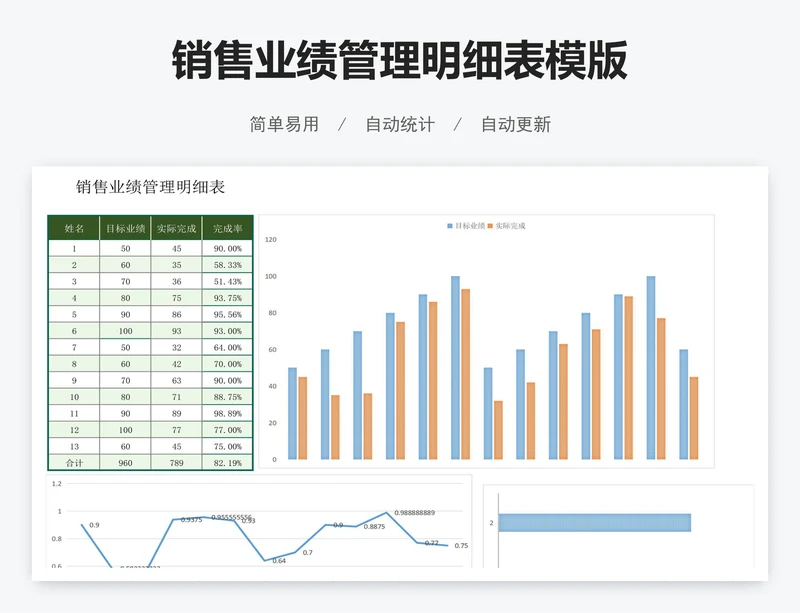Click the 51.43% completion rate cell
The height and width of the screenshot is (613, 800).
(228, 281)
